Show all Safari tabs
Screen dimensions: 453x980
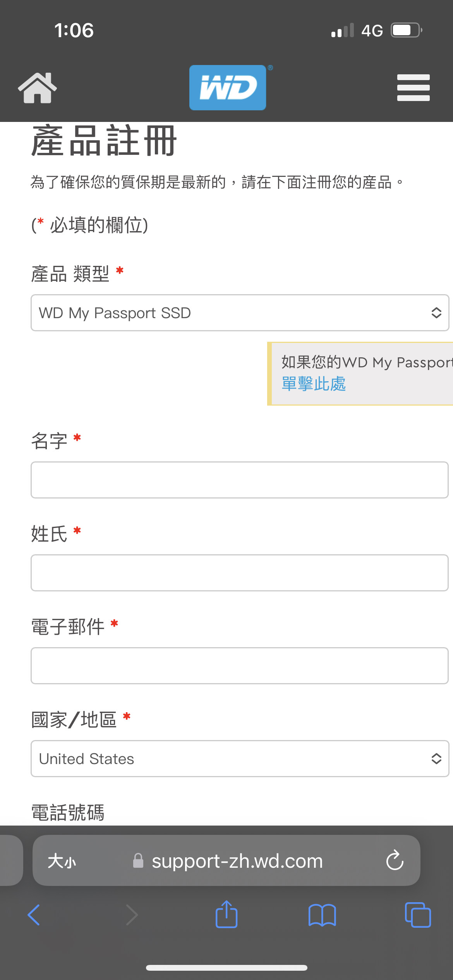pos(417,915)
